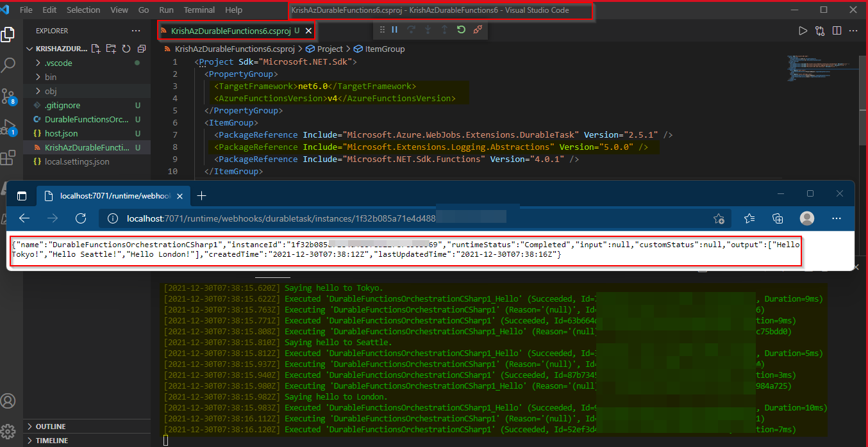Screen dimensions: 868x447
Task: Select KrishAzDurableFuncti... file in Explorer
Action: tap(87, 147)
